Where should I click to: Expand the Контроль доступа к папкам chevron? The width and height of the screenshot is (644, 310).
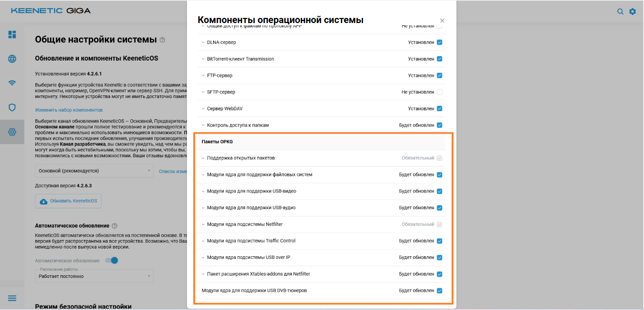pos(203,125)
